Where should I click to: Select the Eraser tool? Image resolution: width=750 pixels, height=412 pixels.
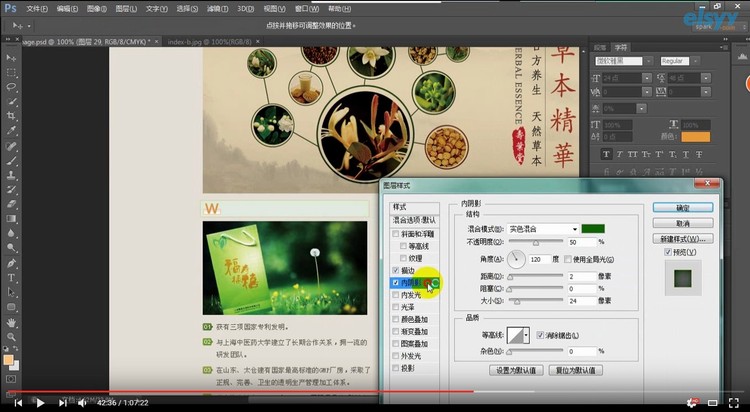click(11, 204)
